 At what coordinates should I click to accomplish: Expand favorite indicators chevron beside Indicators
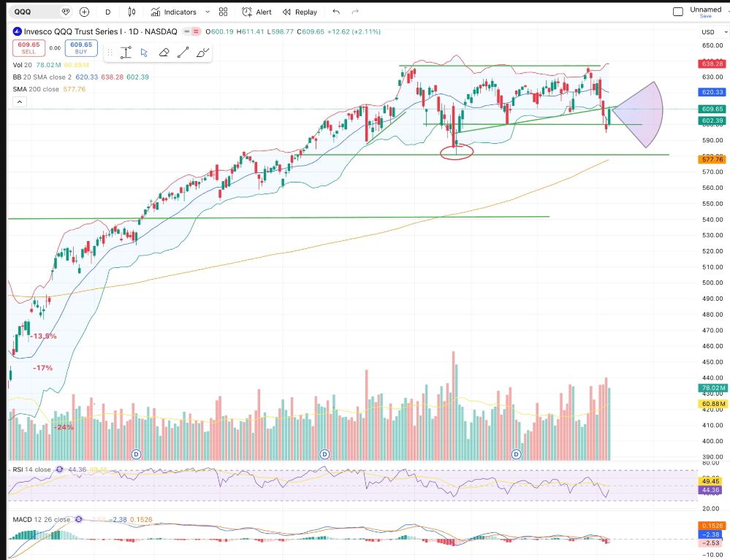(208, 12)
